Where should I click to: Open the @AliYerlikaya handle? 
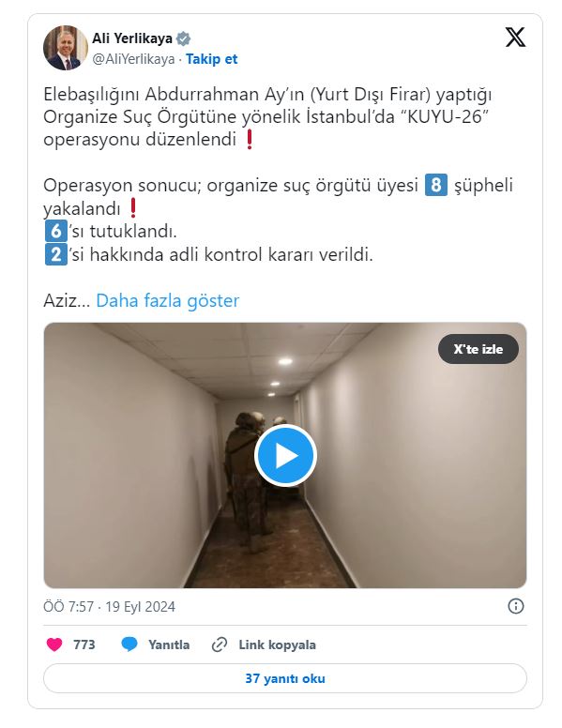[x=133, y=59]
